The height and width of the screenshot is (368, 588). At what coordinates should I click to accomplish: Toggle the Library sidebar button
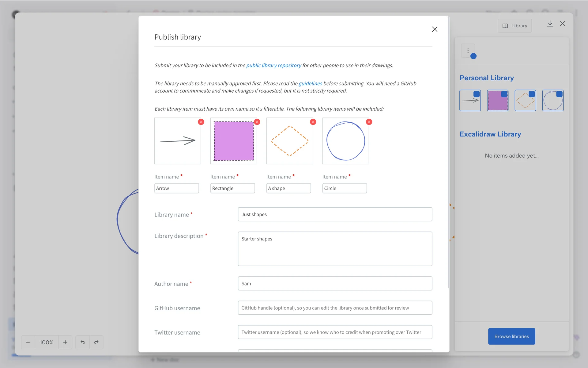(x=514, y=26)
